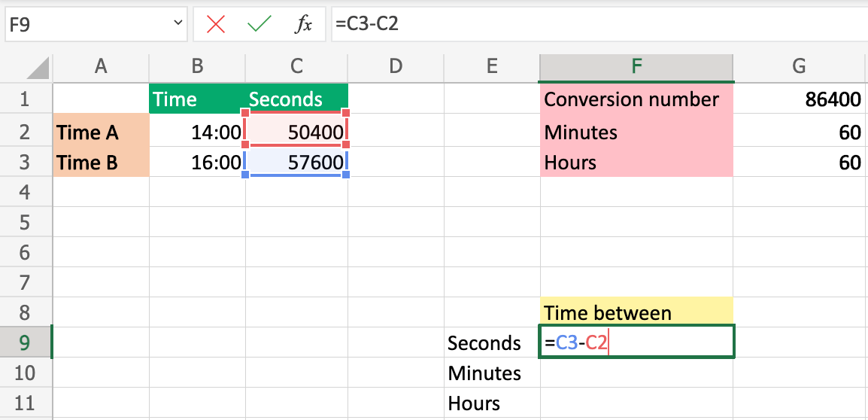Cancel the formula entry with red X
Viewport: 868px width, 420px height.
click(x=216, y=24)
